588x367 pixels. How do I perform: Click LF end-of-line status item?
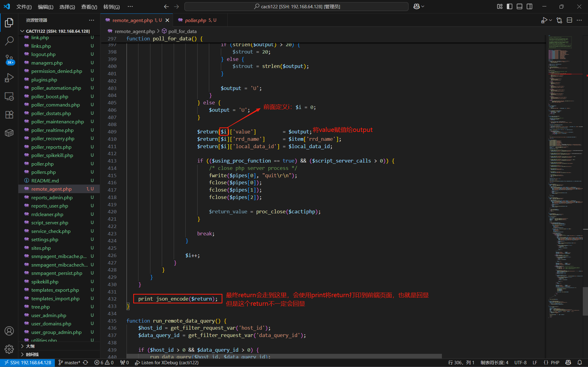[x=535, y=363]
